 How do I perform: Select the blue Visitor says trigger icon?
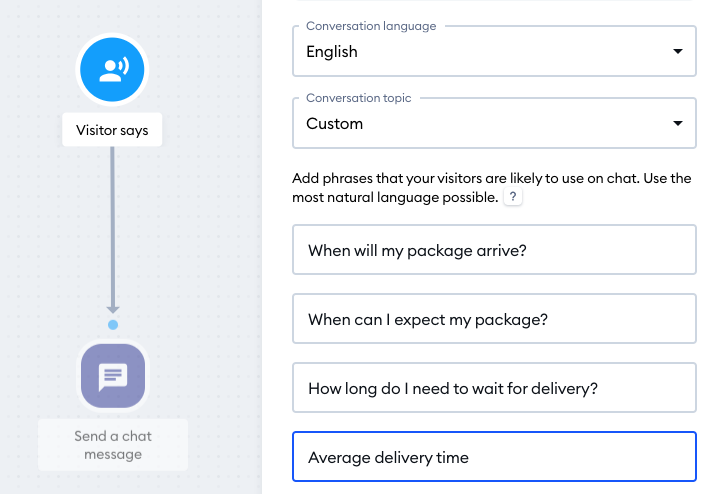click(112, 70)
